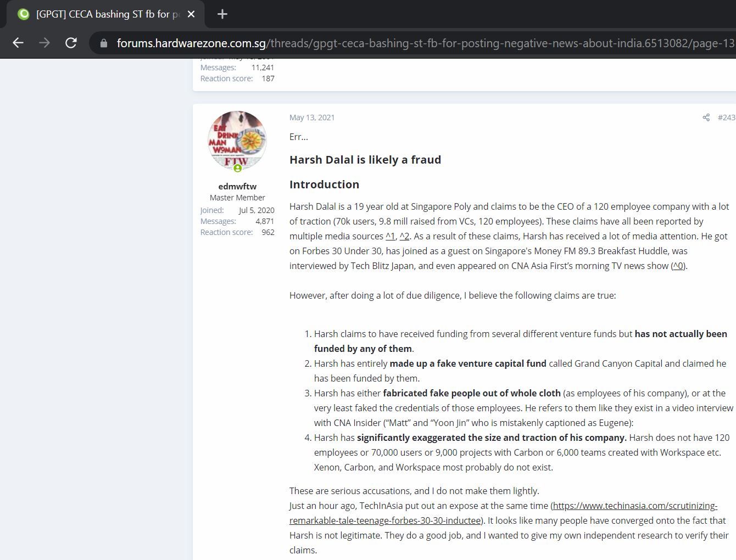
Task: Click 'significantly exaggerated the size and traction' text
Action: pyautogui.click(x=492, y=438)
